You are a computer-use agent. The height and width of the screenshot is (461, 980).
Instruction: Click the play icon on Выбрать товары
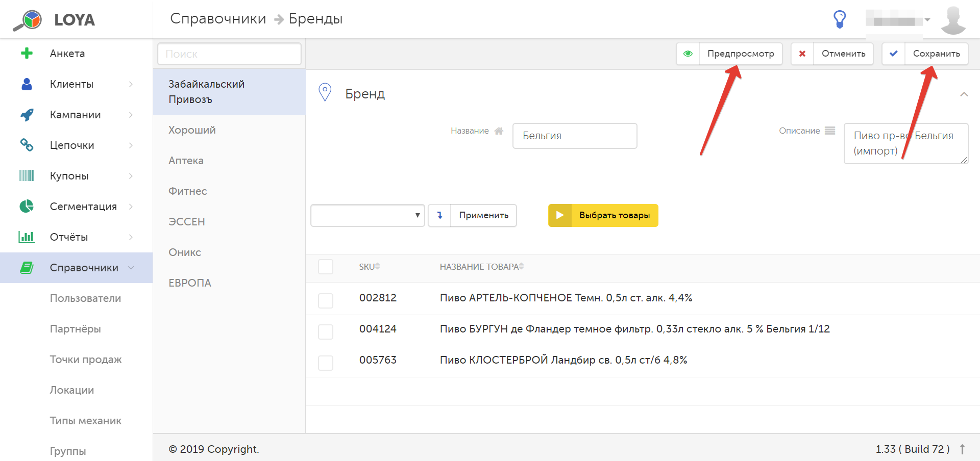point(560,215)
